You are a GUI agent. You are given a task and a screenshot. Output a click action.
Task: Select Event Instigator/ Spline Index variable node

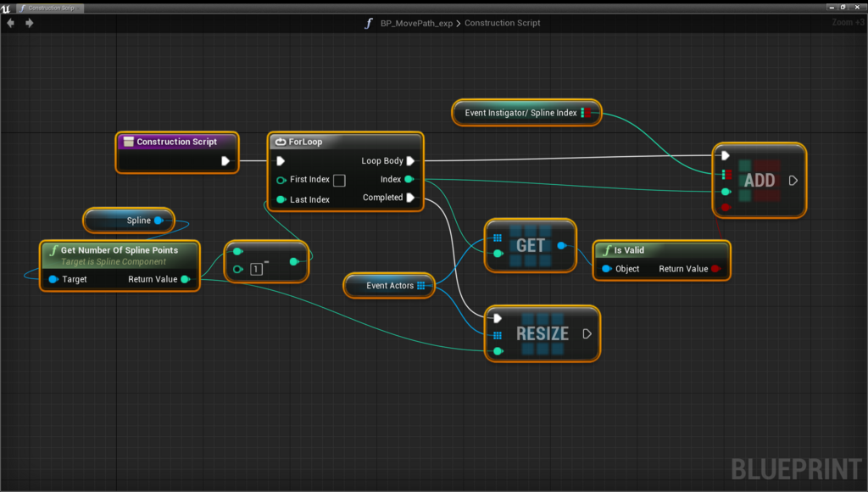[x=526, y=113]
